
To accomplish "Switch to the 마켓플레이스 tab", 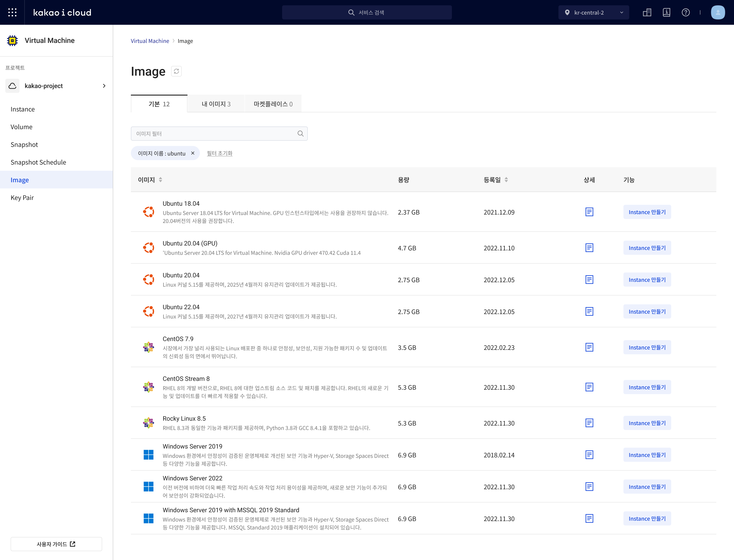I will [273, 104].
